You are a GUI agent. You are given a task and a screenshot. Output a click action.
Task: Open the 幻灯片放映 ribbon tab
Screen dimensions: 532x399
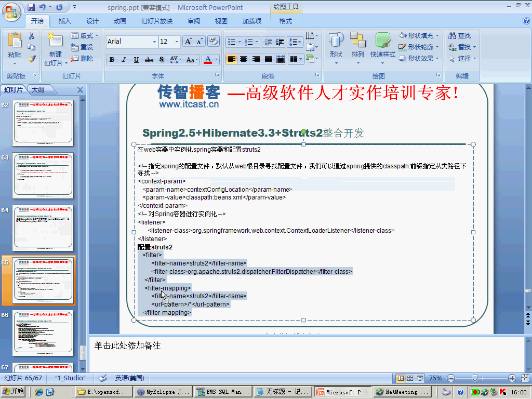click(x=157, y=21)
